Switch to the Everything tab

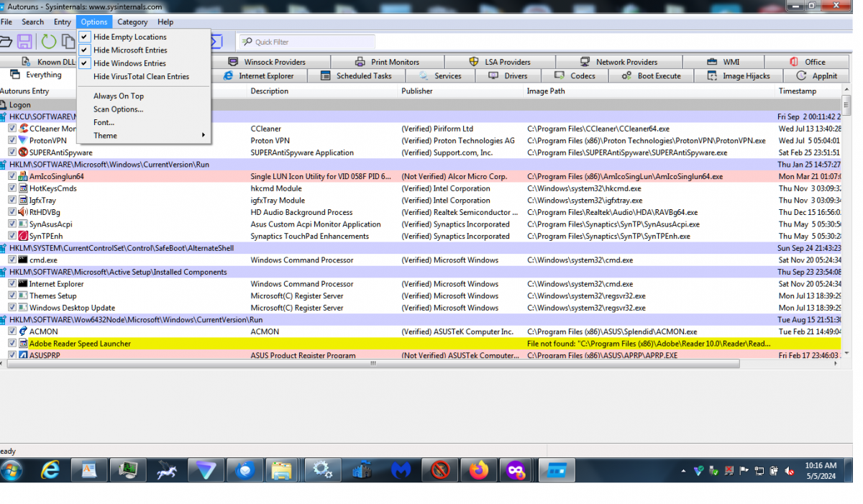(37, 75)
